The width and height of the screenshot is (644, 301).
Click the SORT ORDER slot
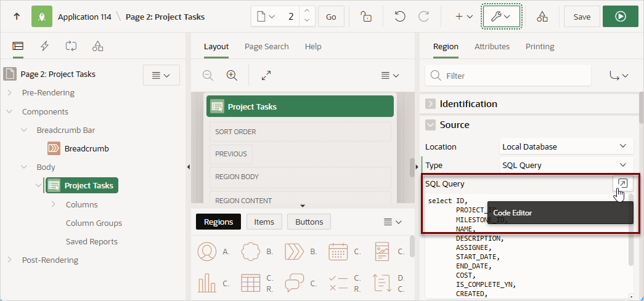click(300, 132)
